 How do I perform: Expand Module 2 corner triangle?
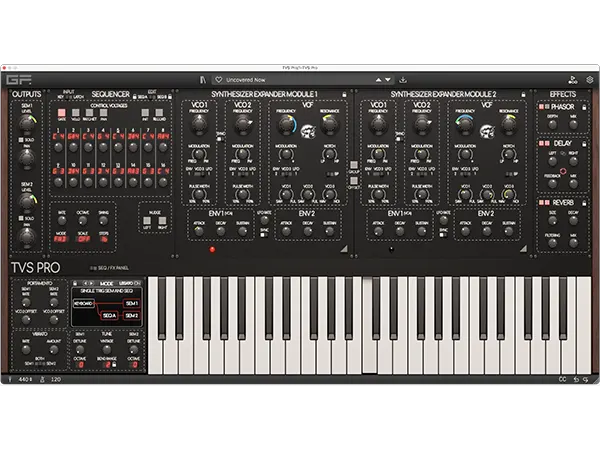click(523, 249)
